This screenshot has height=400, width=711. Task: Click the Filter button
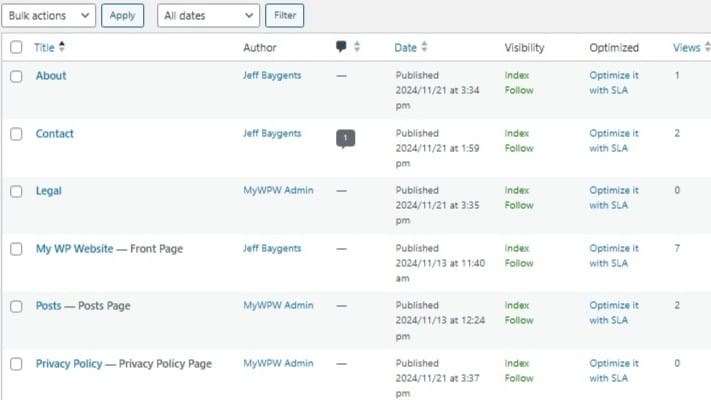point(284,16)
